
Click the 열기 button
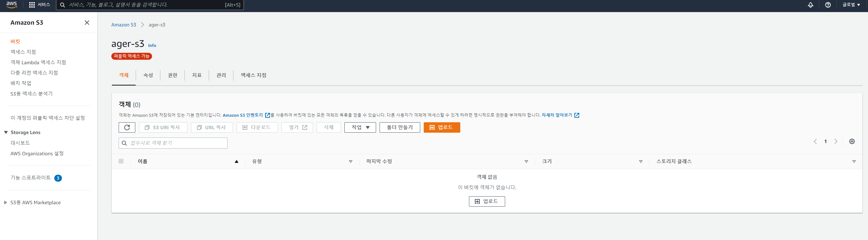click(297, 127)
